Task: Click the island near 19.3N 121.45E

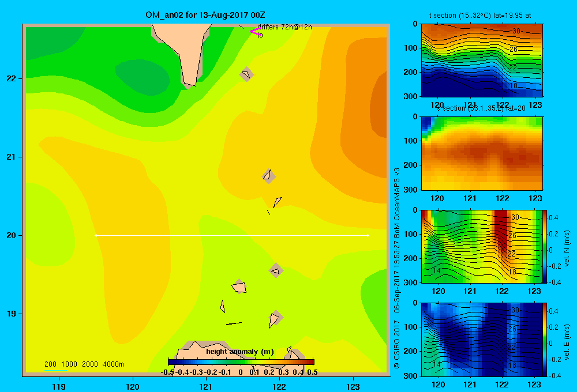Action: tap(239, 287)
